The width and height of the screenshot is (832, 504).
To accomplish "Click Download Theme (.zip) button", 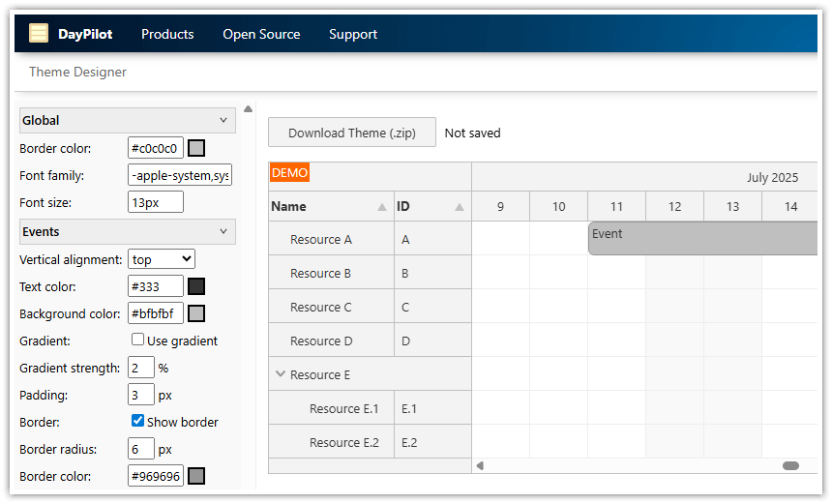I will click(352, 133).
